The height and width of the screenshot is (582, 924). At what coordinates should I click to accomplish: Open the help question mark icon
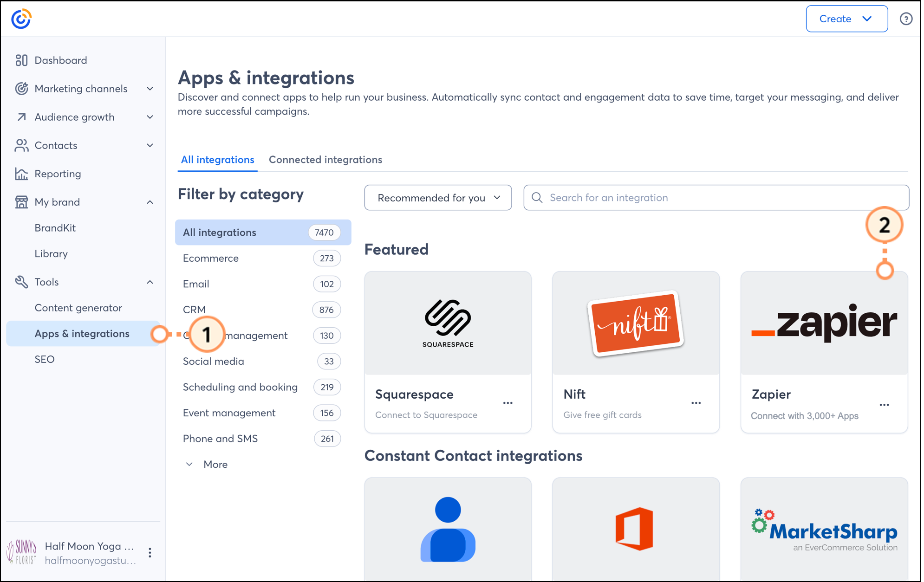906,19
